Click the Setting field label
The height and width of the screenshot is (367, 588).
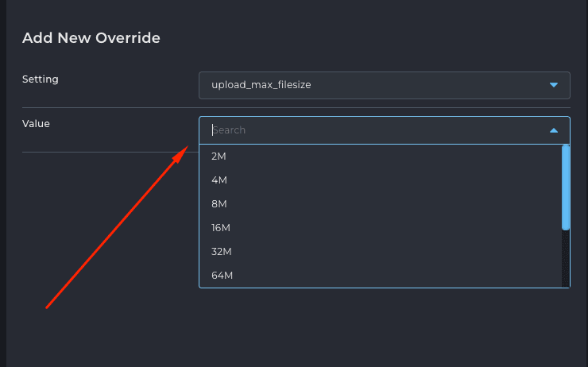(40, 79)
